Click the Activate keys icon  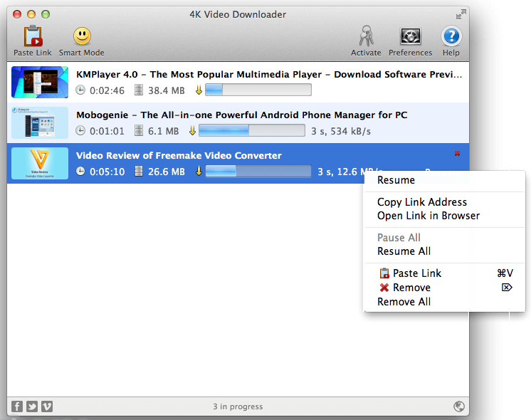pyautogui.click(x=366, y=37)
